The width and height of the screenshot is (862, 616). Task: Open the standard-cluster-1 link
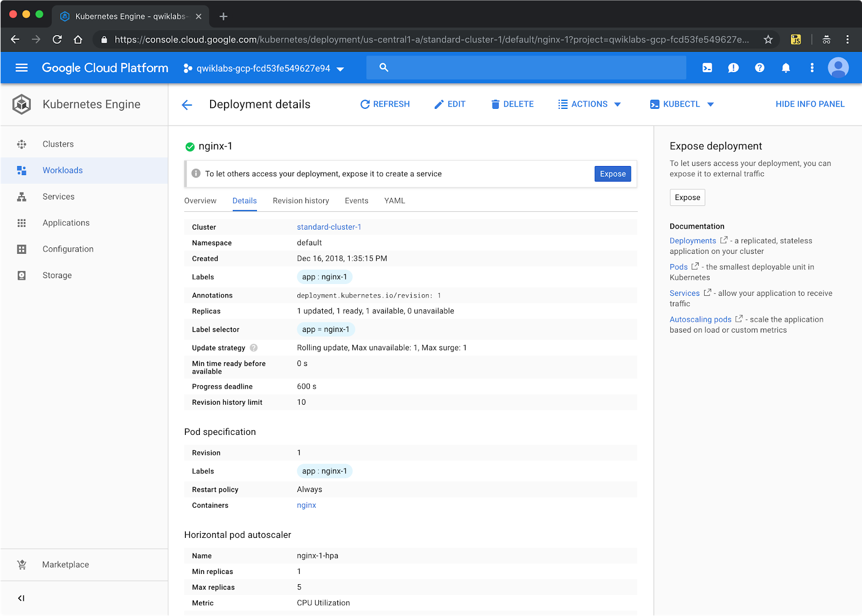pyautogui.click(x=329, y=227)
